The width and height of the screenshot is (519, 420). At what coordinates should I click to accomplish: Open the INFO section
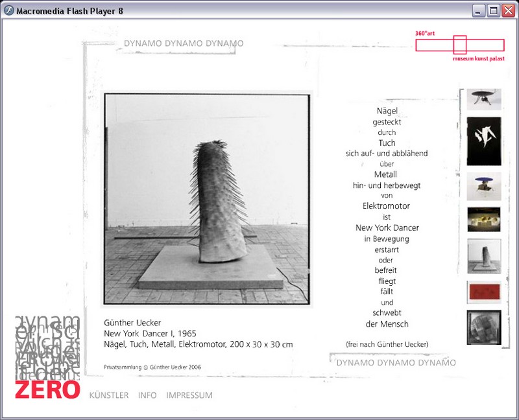[147, 395]
